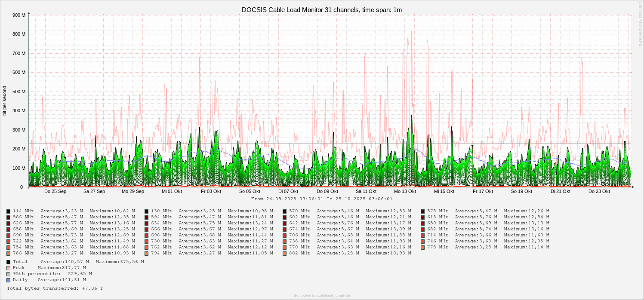Select the 690 MHz red legend swatch
The image size is (644, 300).
(x=9, y=235)
